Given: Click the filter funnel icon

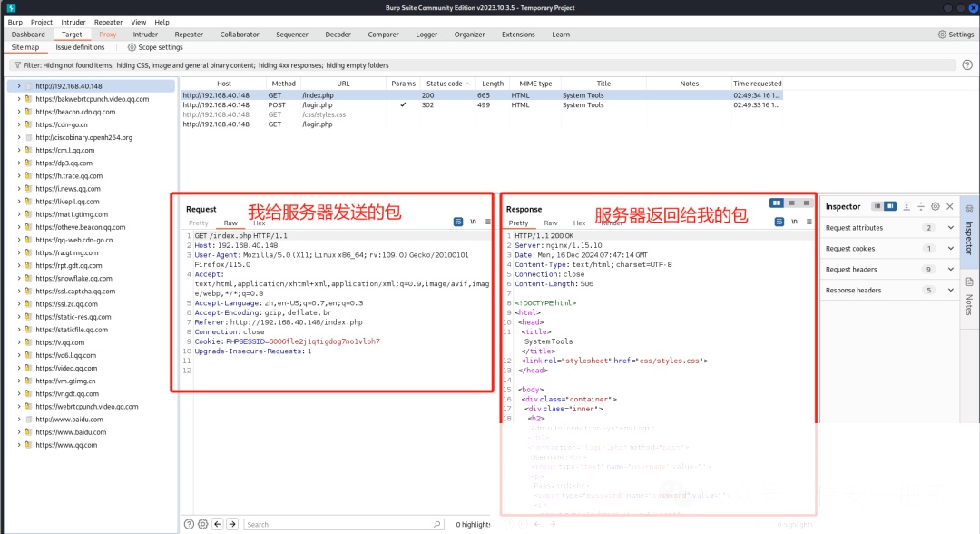Looking at the screenshot, I should pos(17,65).
